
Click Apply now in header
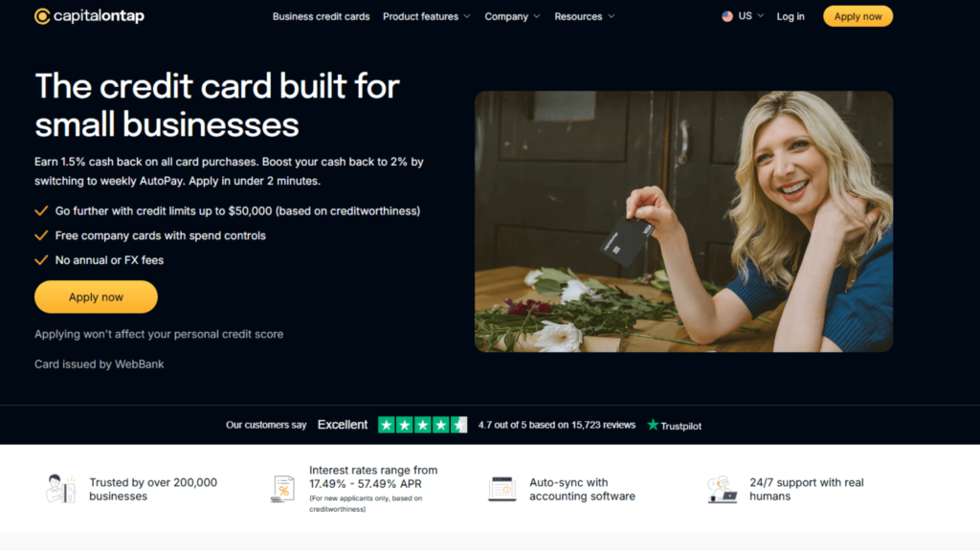tap(857, 16)
